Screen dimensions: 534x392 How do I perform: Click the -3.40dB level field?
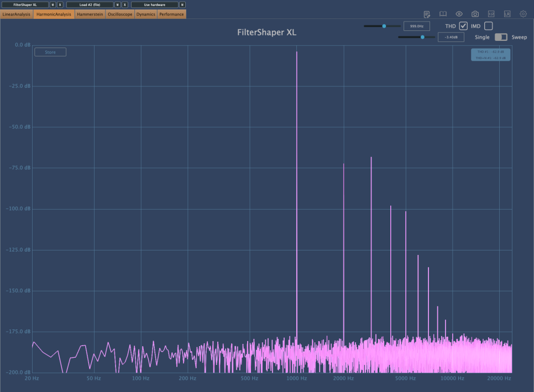click(x=451, y=37)
